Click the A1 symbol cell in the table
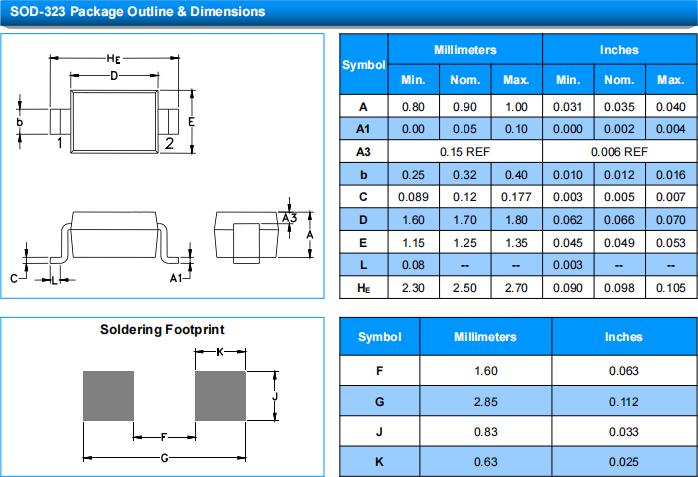Screen dimensions: 698x477 [363, 129]
